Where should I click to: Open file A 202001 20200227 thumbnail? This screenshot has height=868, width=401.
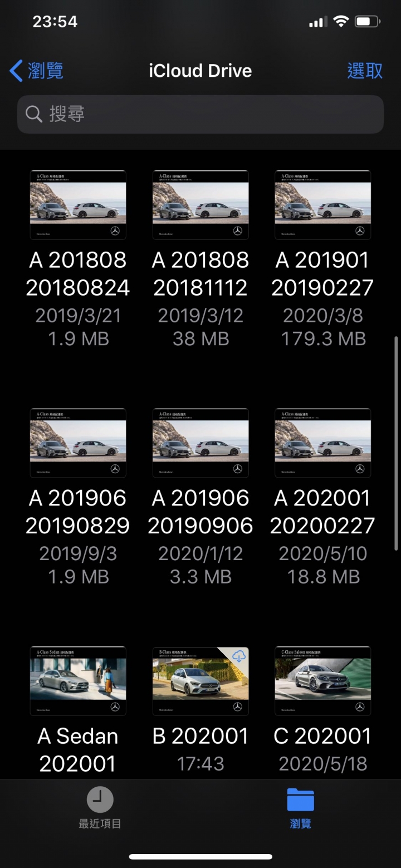pyautogui.click(x=323, y=443)
